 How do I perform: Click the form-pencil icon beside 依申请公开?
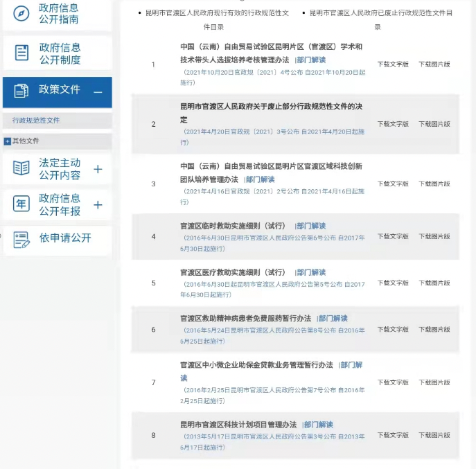(21, 240)
